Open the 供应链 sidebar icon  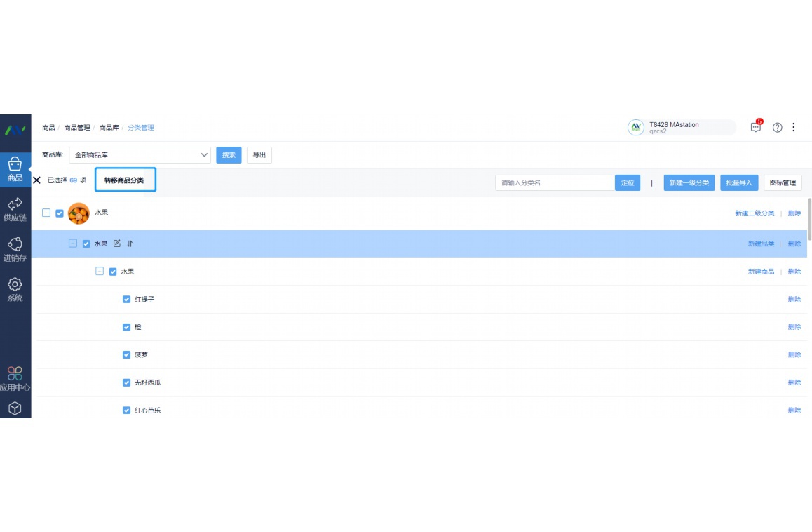pos(15,209)
